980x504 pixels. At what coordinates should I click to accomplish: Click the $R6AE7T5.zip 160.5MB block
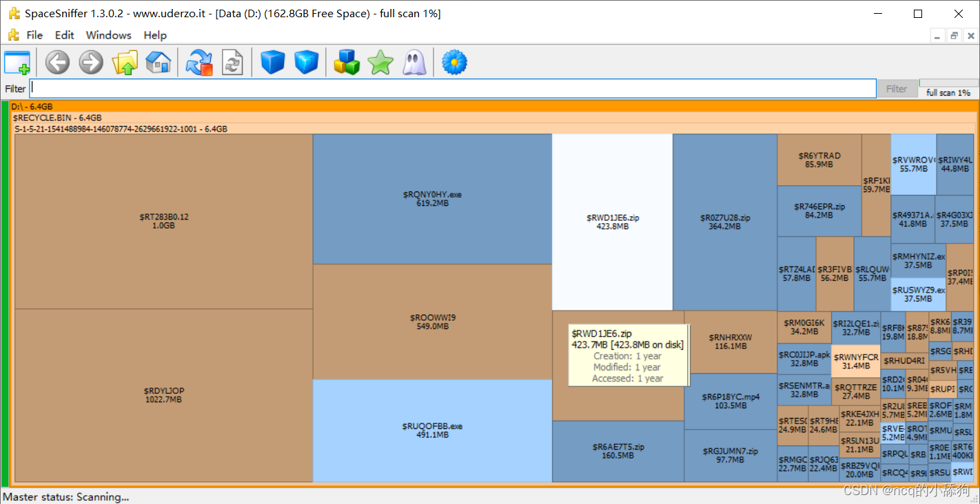(x=618, y=451)
